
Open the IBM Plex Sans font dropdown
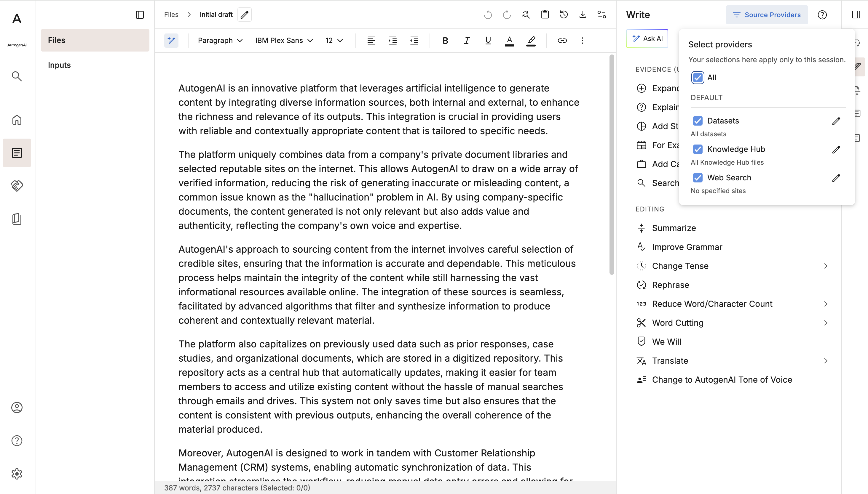(284, 41)
